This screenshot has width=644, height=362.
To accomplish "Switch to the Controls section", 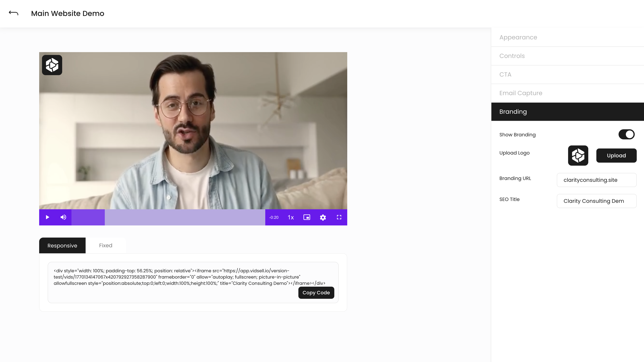I will (x=512, y=56).
